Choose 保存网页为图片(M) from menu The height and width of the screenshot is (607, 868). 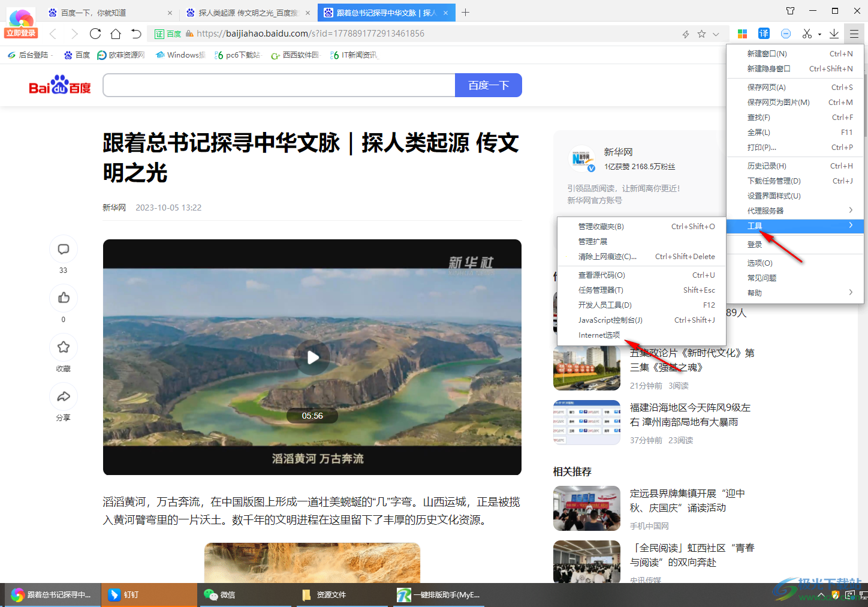795,102
